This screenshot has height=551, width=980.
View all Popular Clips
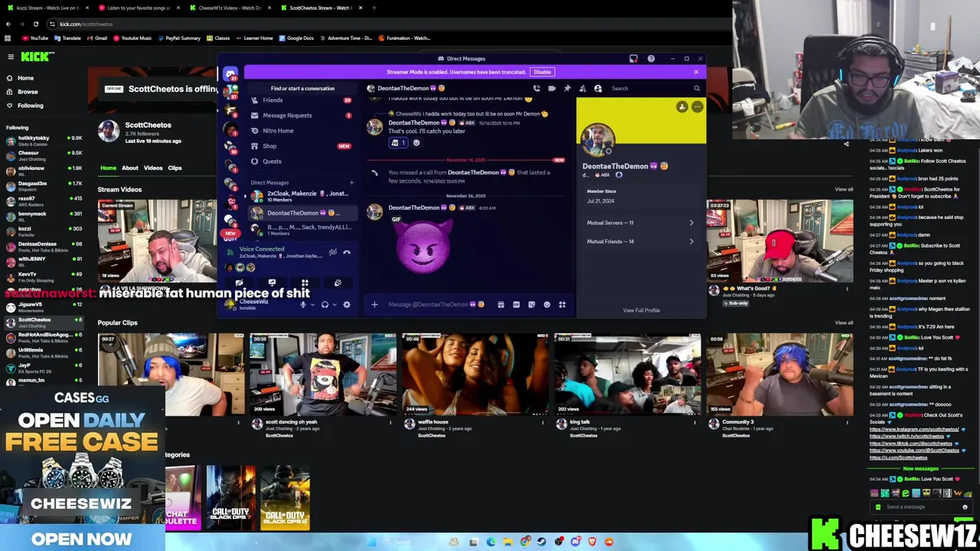point(844,322)
